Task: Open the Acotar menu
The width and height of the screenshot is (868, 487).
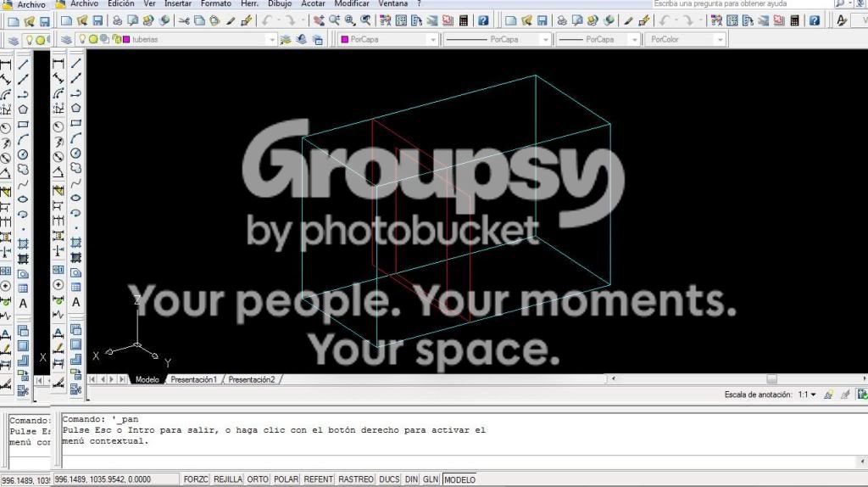Action: [x=313, y=3]
